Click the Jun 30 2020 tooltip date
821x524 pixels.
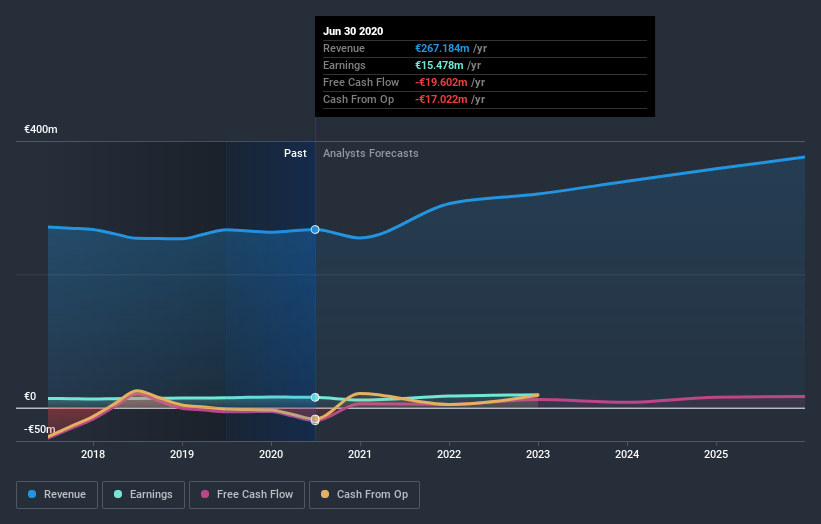(353, 31)
